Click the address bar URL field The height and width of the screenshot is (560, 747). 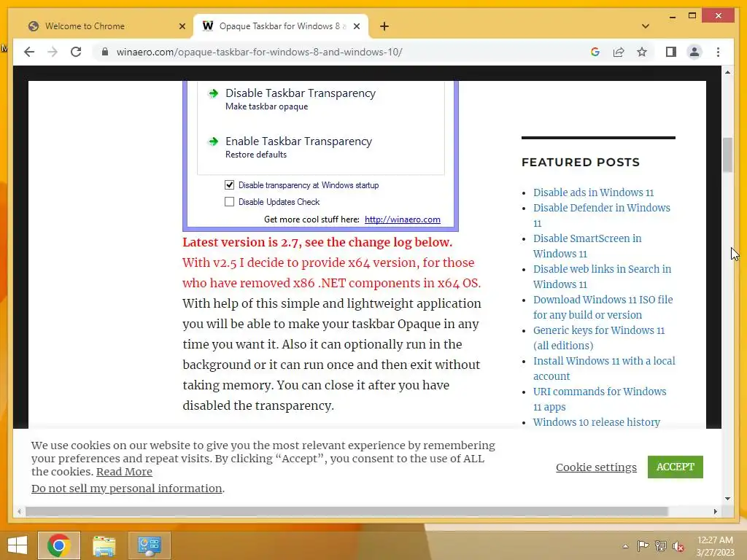click(259, 52)
